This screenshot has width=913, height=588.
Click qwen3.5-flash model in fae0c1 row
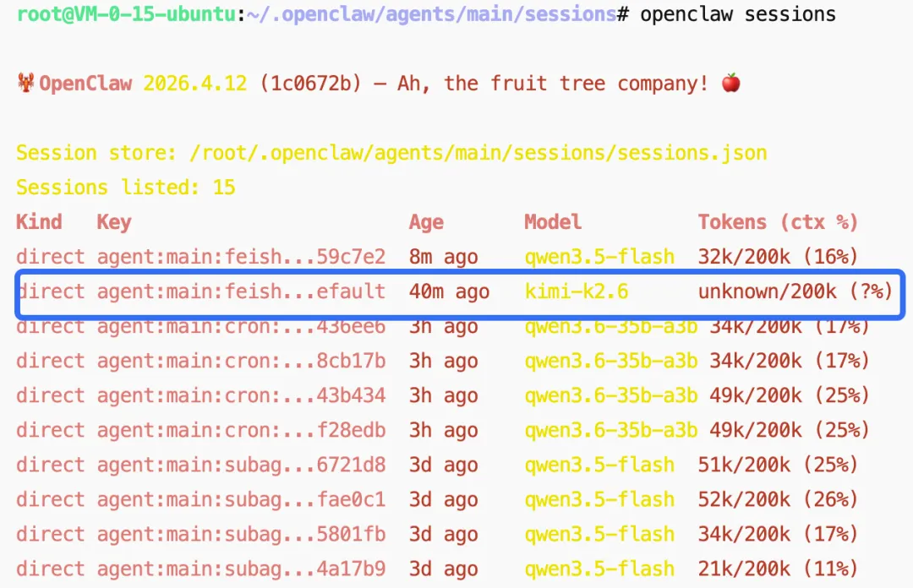(599, 499)
